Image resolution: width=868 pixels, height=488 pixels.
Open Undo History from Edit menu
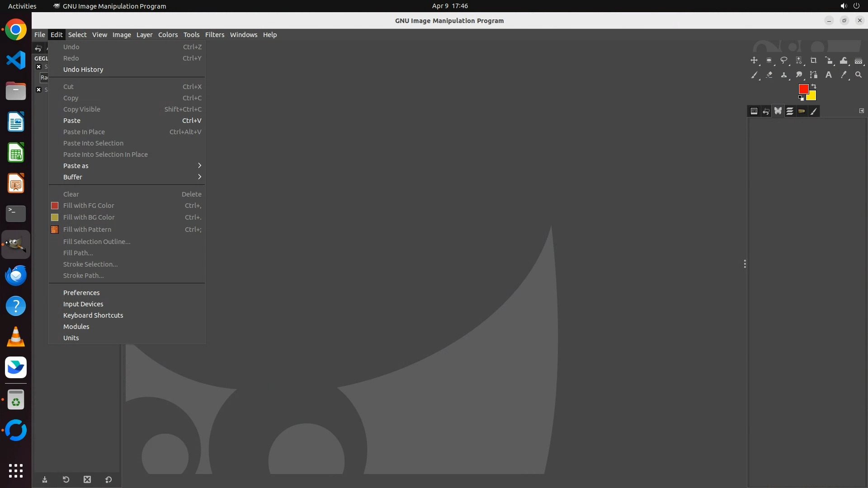(83, 70)
